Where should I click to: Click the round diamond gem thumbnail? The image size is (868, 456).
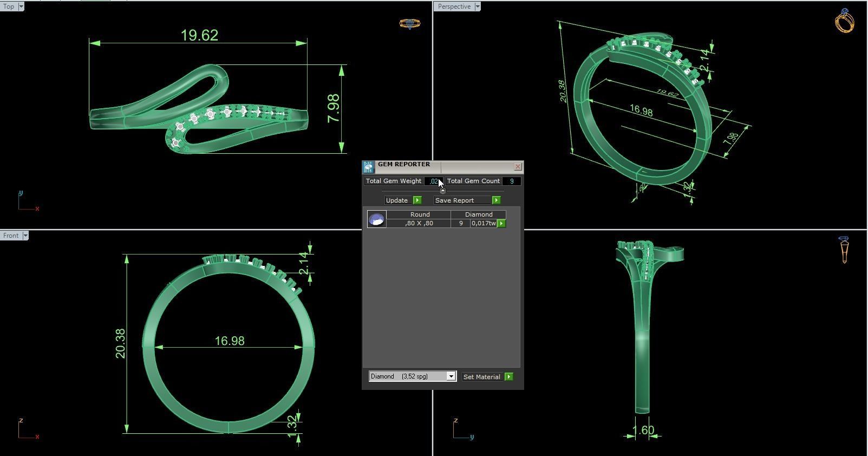tap(377, 219)
